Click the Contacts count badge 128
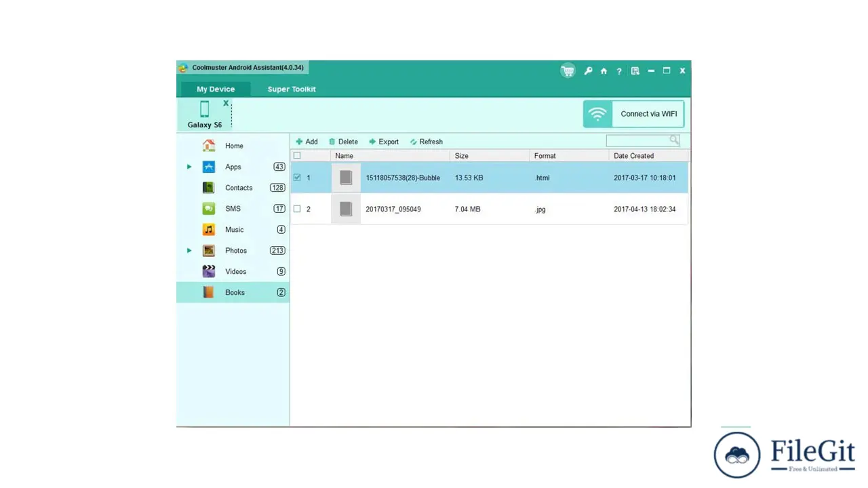 [277, 188]
